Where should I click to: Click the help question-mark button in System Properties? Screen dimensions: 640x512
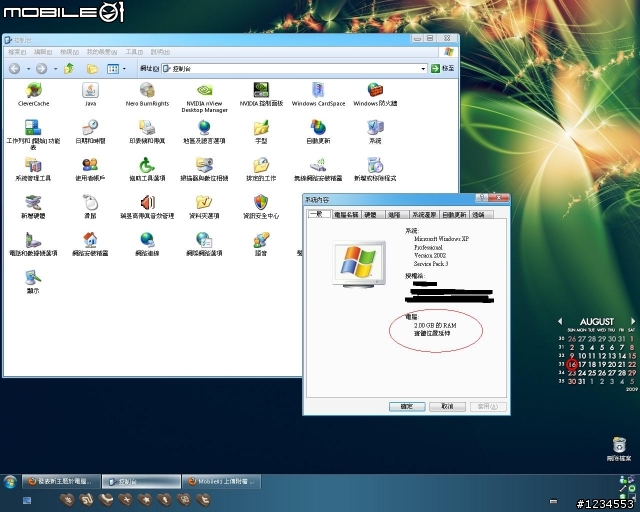click(482, 198)
